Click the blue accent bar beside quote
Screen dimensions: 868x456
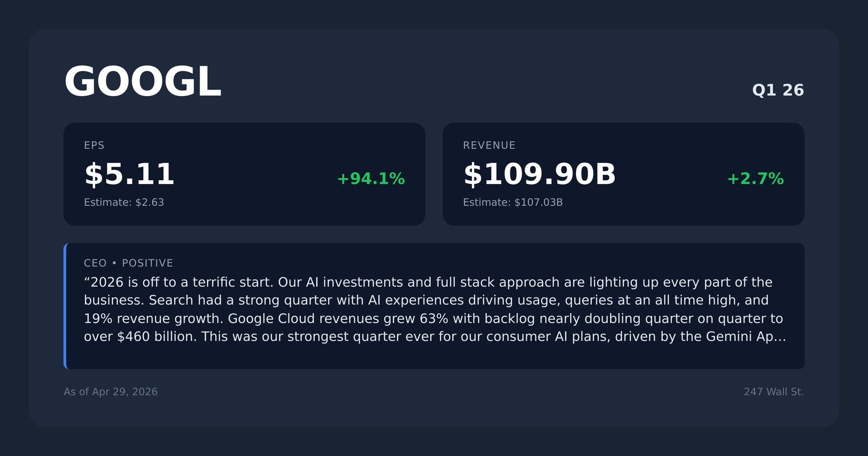(x=65, y=306)
